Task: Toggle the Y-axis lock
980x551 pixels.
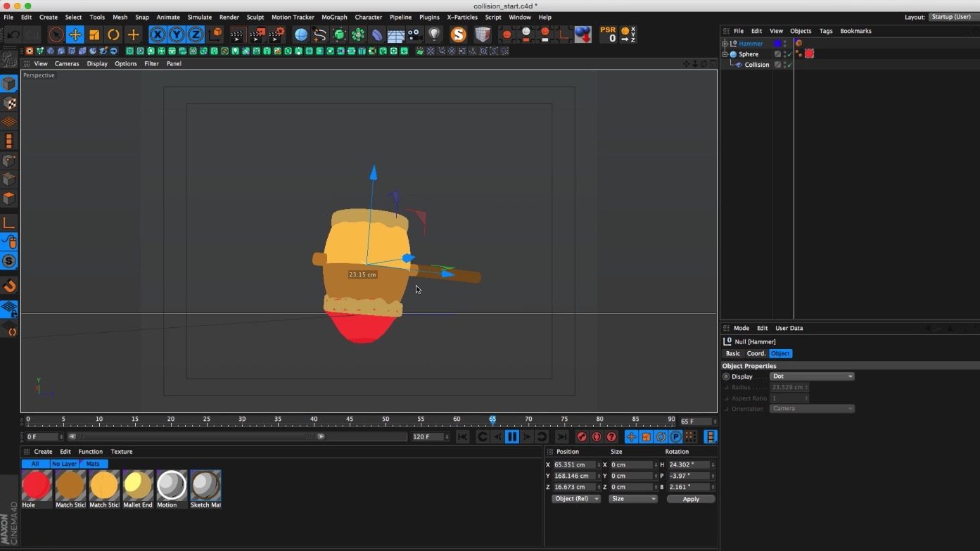Action: pyautogui.click(x=177, y=34)
